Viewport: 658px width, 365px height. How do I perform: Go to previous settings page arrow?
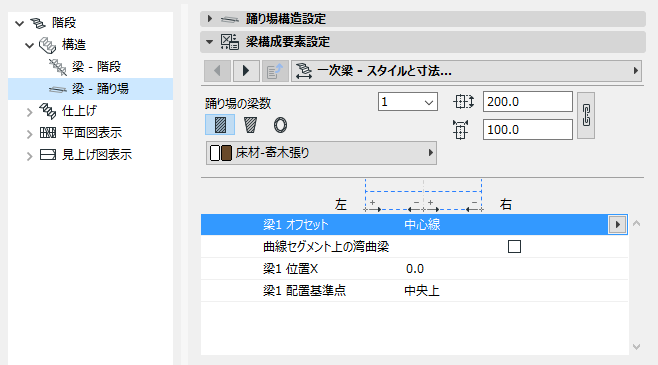217,70
